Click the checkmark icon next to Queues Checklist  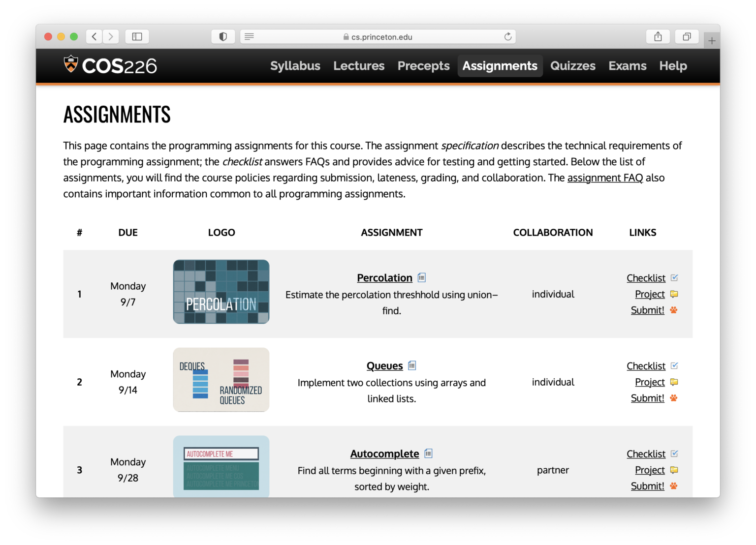point(674,365)
